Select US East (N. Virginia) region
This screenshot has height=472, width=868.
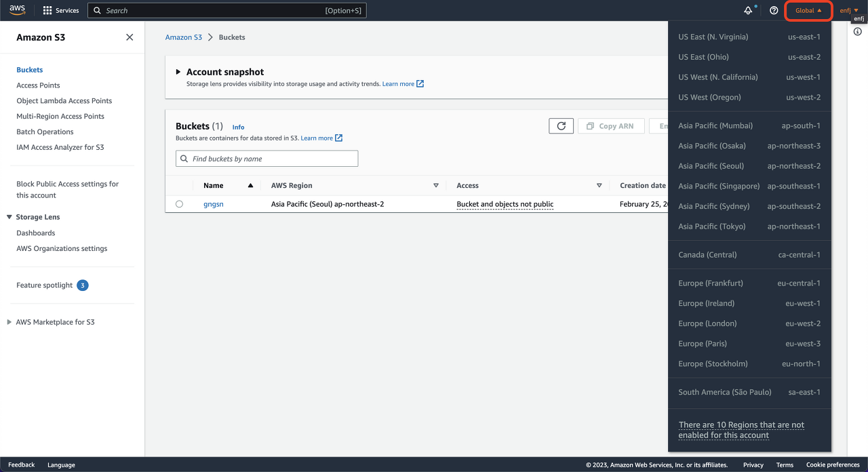[749, 37]
